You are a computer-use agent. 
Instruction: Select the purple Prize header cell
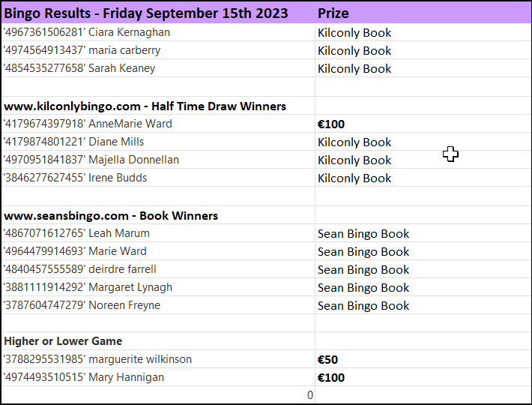(423, 13)
